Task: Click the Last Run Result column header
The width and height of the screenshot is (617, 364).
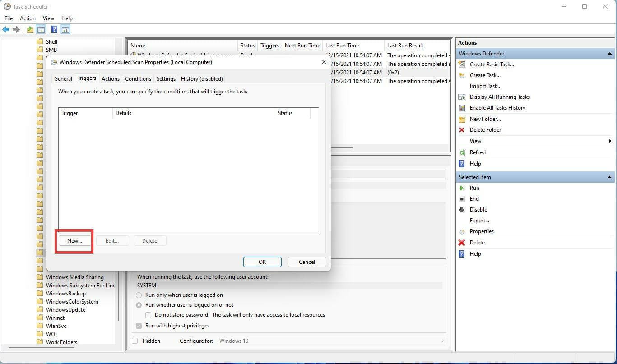Action: click(x=417, y=46)
